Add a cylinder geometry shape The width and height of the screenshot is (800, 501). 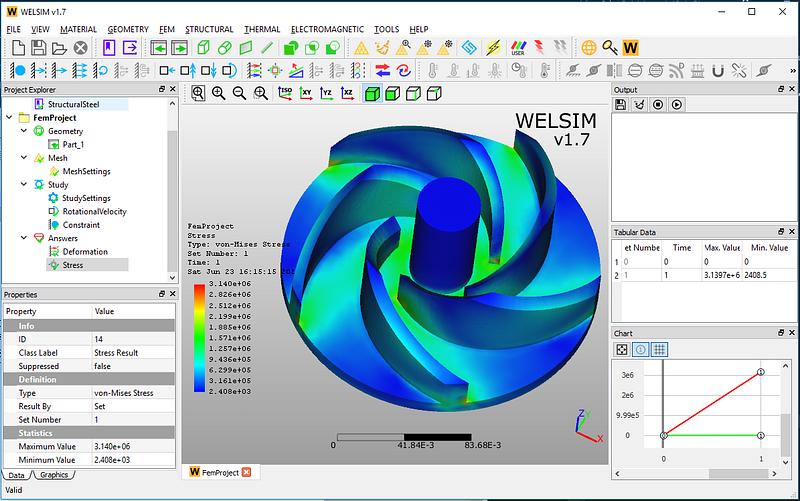coord(224,48)
